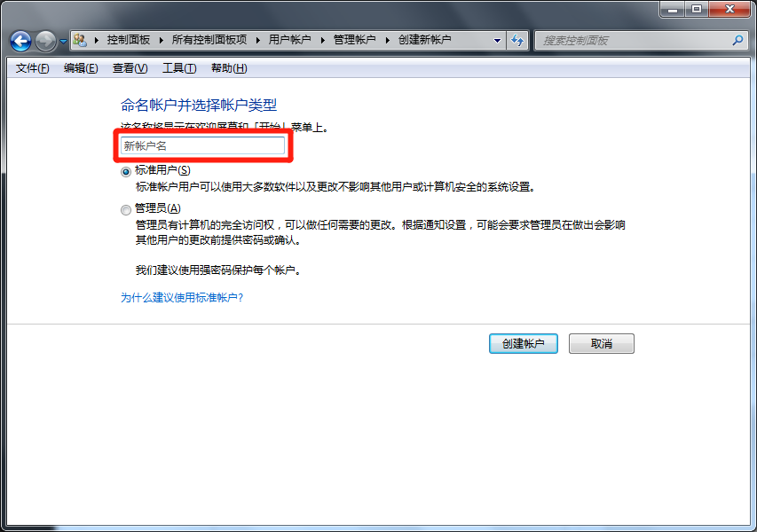This screenshot has height=532, width=757.
Task: Click the 新帐户名 input field
Action: tap(202, 145)
